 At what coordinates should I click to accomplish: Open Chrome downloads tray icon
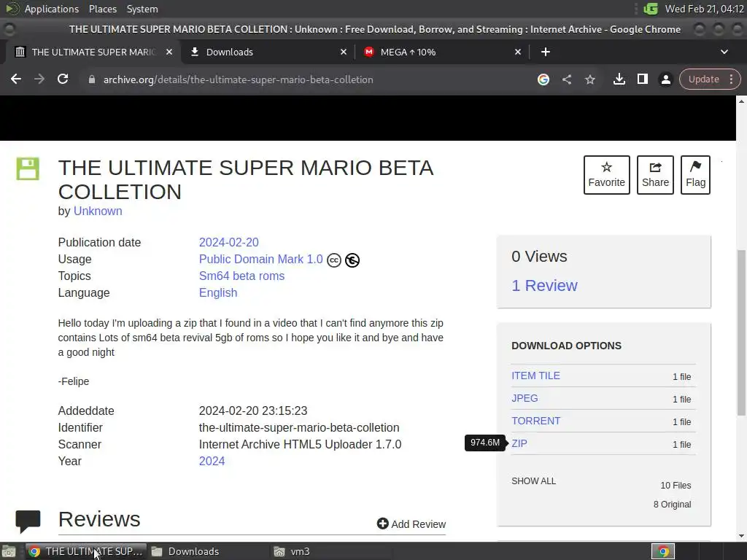619,79
